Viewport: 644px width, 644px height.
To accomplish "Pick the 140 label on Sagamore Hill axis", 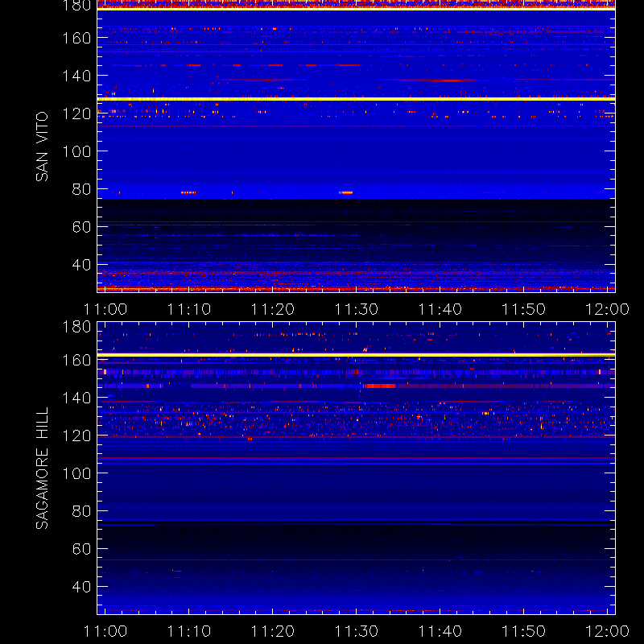I will 76,398.
